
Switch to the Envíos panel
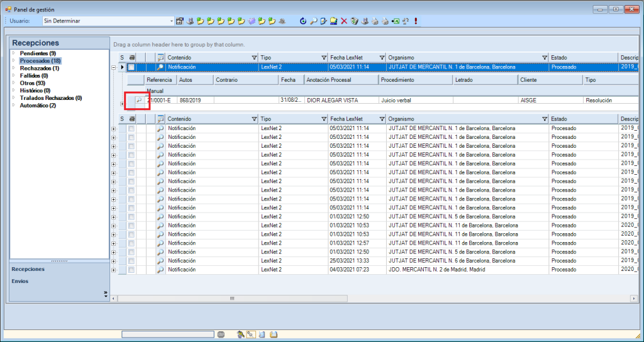[x=20, y=281]
